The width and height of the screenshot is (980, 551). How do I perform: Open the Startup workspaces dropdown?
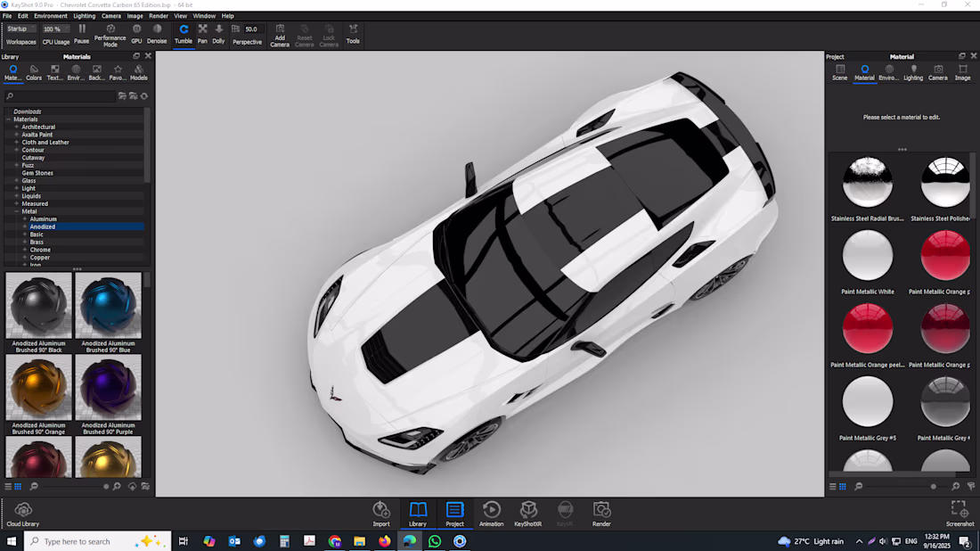pos(21,29)
